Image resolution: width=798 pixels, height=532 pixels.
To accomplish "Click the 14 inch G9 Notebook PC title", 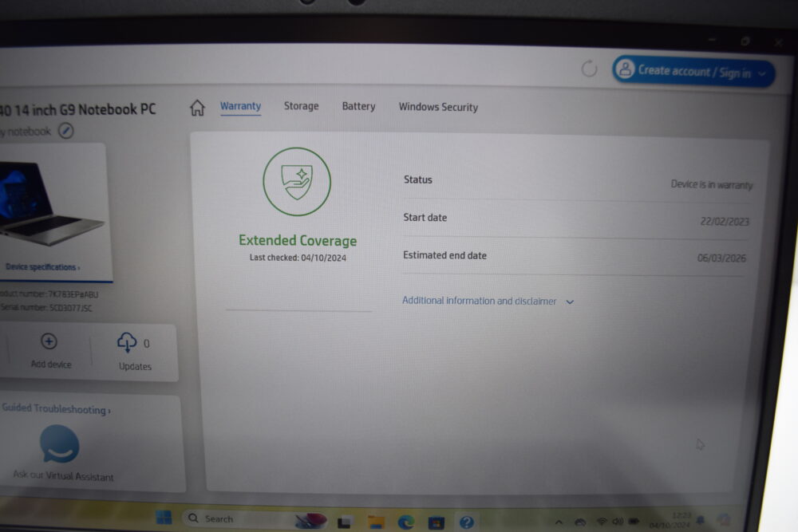I will pyautogui.click(x=78, y=109).
